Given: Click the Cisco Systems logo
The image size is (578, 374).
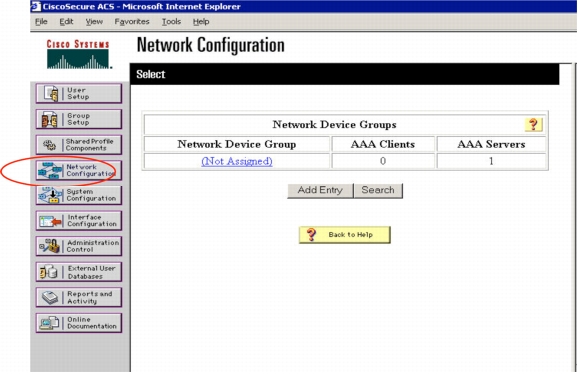Looking at the screenshot, I should tap(78, 54).
